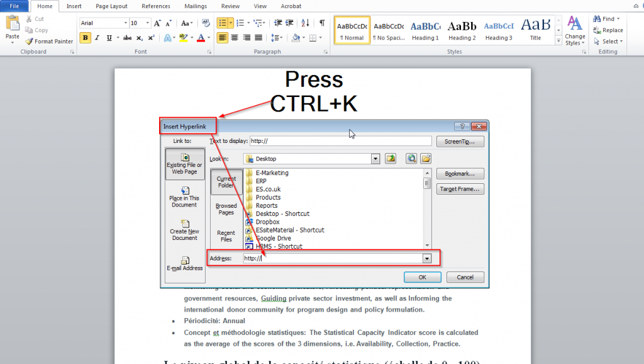Open Text Effects icon
The image size is (644, 364).
pos(167,38)
